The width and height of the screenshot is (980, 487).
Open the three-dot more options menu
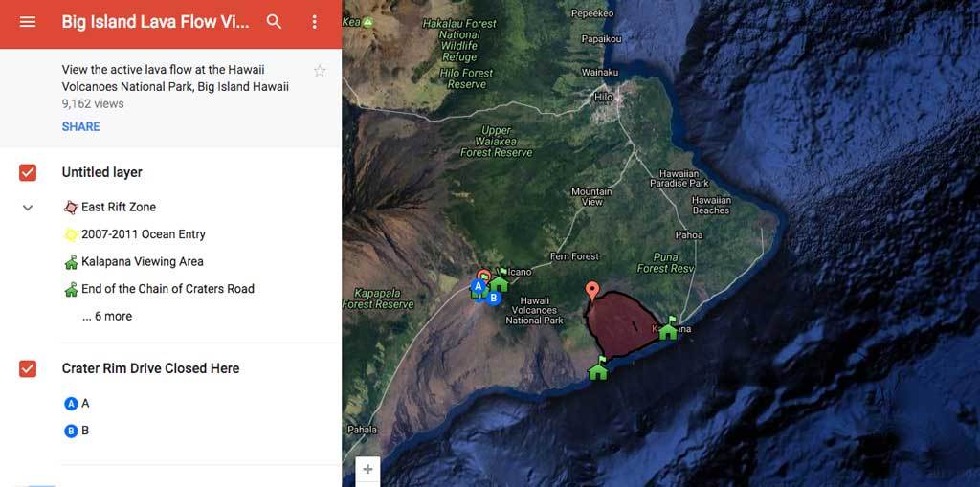(314, 22)
